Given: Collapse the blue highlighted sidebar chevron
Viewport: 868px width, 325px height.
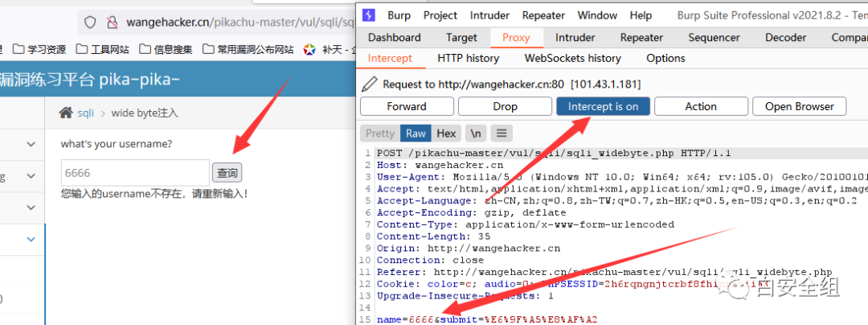Looking at the screenshot, I should click(x=31, y=240).
